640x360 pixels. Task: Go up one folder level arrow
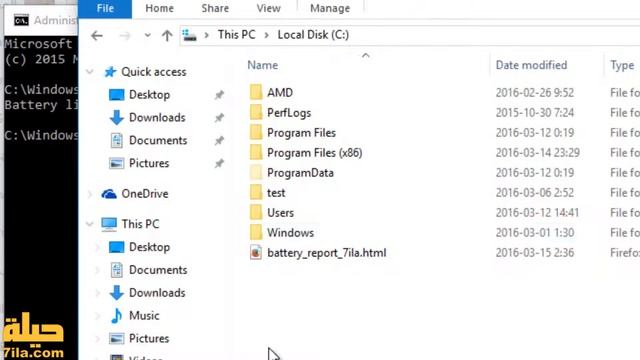[167, 36]
